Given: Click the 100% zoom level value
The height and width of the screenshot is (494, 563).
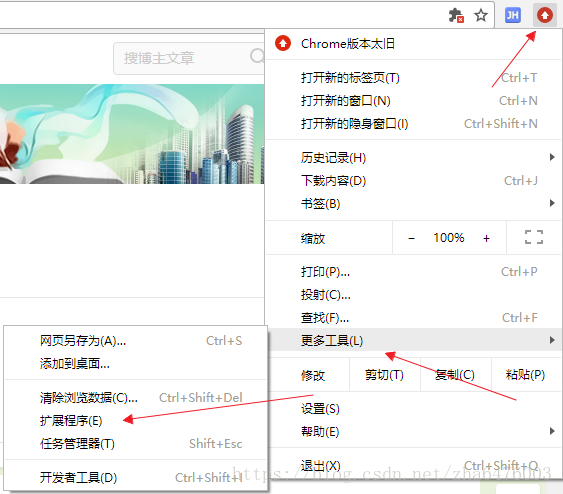Looking at the screenshot, I should (x=448, y=238).
